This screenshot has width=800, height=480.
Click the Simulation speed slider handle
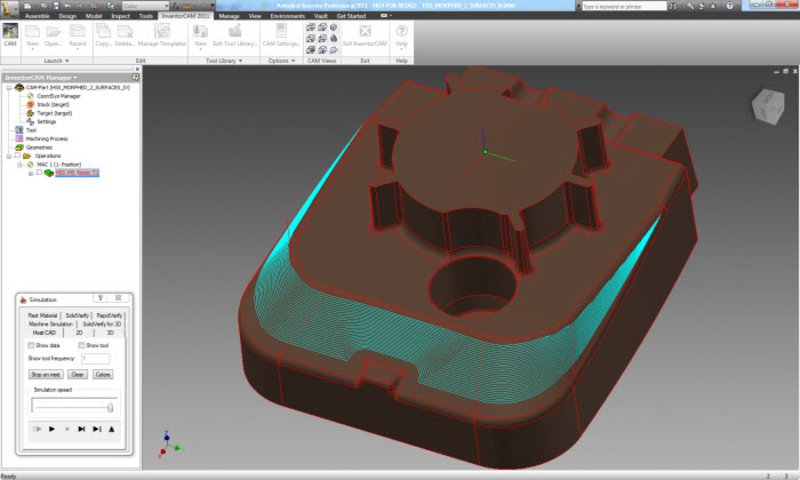tap(110, 406)
